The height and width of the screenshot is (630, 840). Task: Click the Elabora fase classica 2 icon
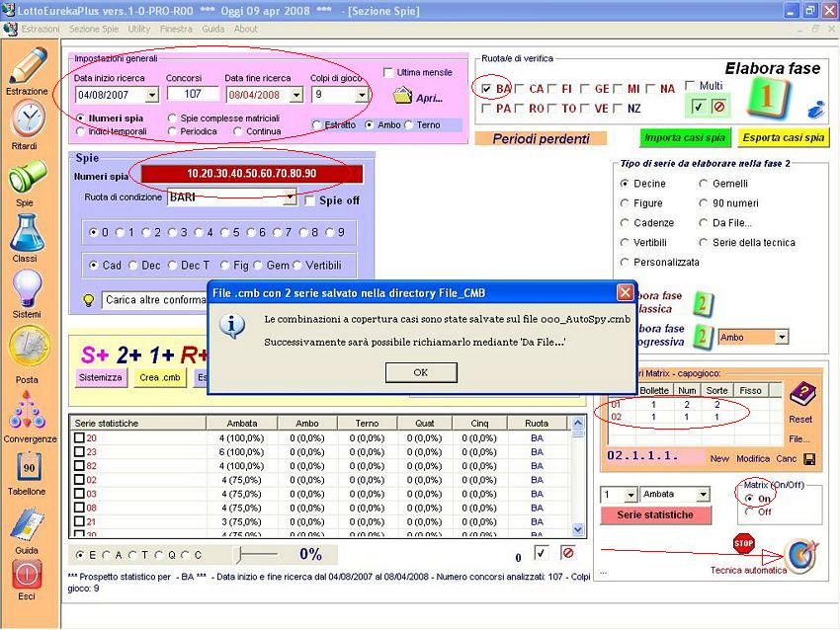(x=702, y=303)
